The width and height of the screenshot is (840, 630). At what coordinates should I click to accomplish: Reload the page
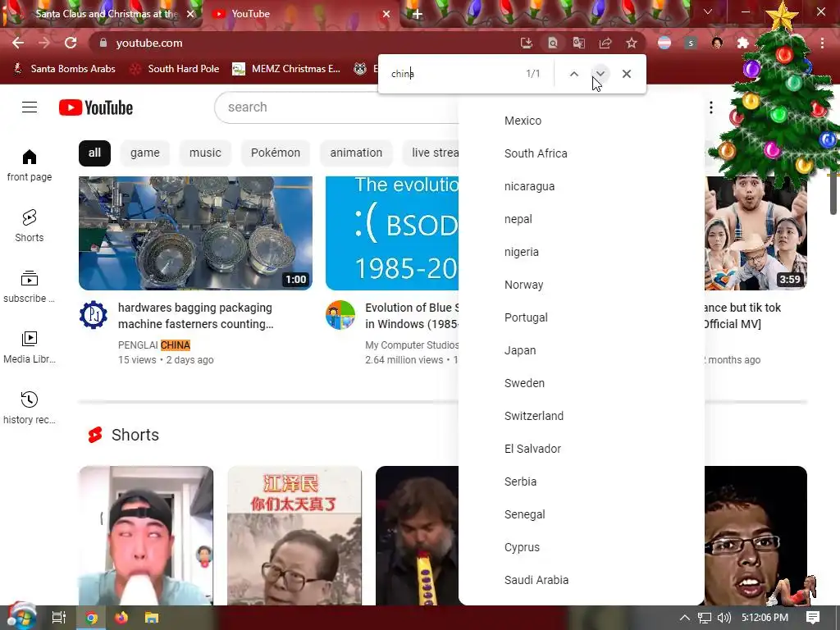(71, 43)
